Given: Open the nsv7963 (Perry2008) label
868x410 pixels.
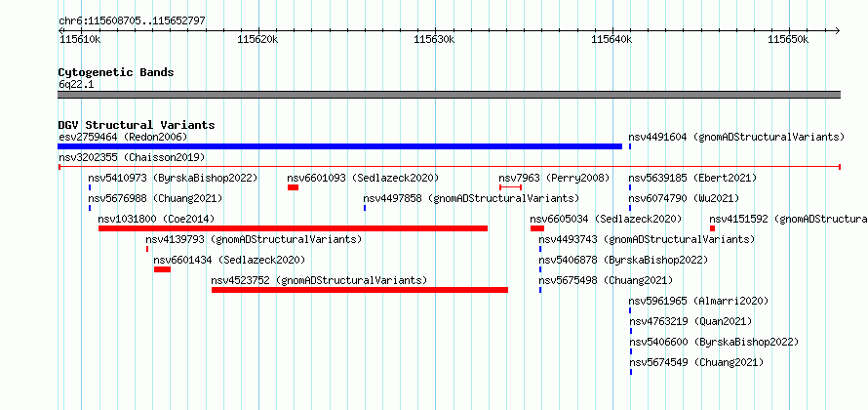Looking at the screenshot, I should 554,178.
